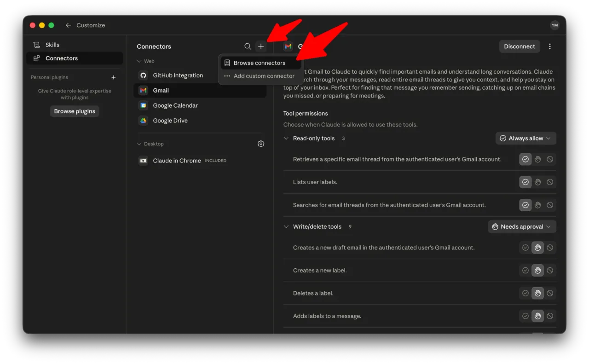
Task: Always allow the Creates a new label tool
Action: pyautogui.click(x=525, y=271)
